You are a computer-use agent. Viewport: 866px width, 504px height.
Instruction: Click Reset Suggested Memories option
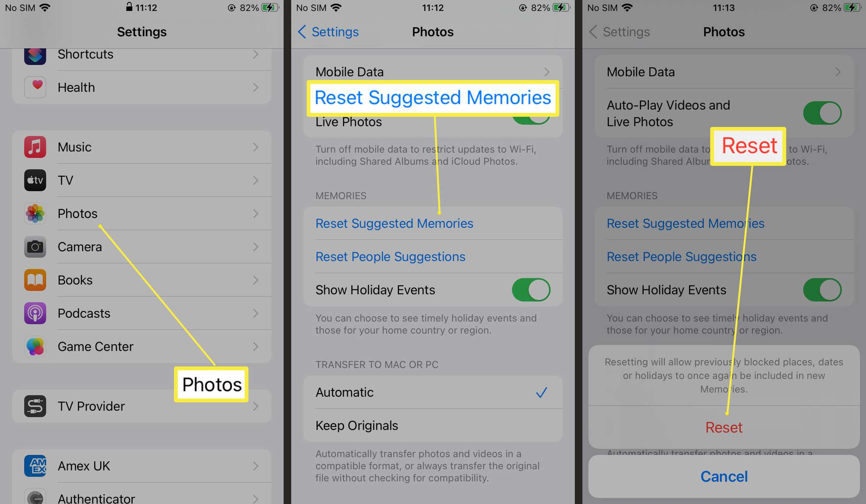394,223
